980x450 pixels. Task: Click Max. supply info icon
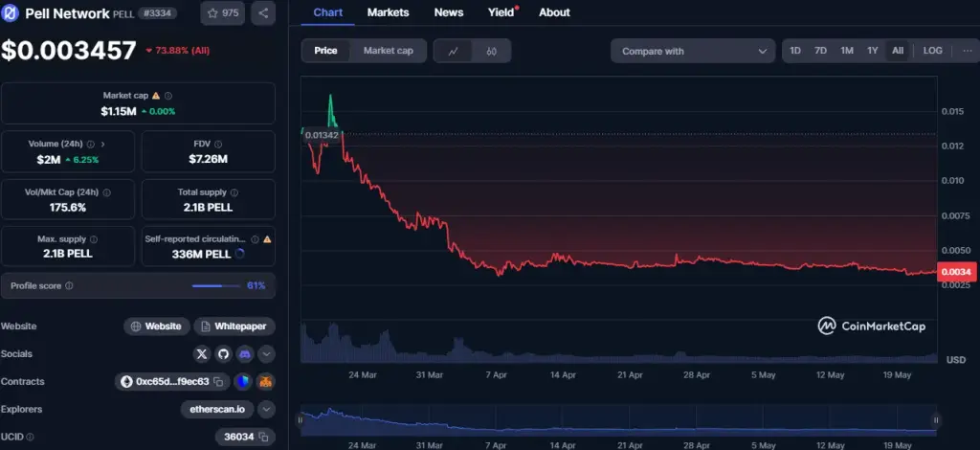94,239
